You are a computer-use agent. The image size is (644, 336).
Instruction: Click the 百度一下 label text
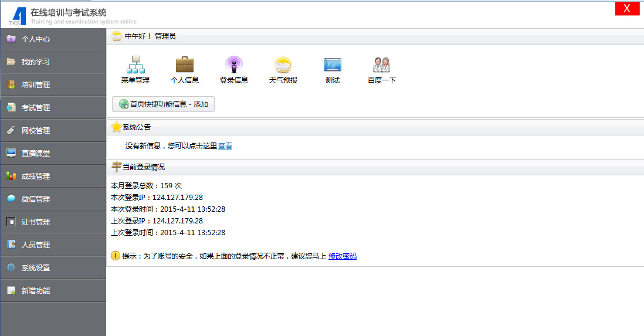[382, 80]
